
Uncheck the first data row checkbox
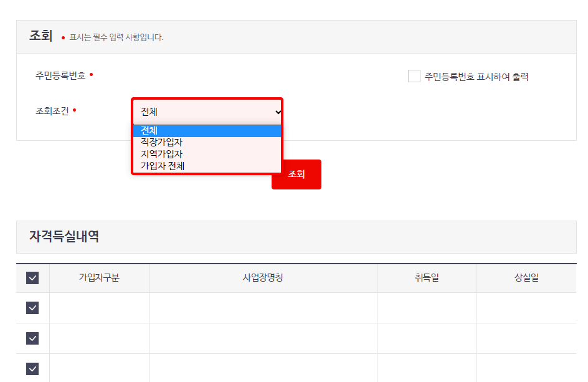point(32,308)
